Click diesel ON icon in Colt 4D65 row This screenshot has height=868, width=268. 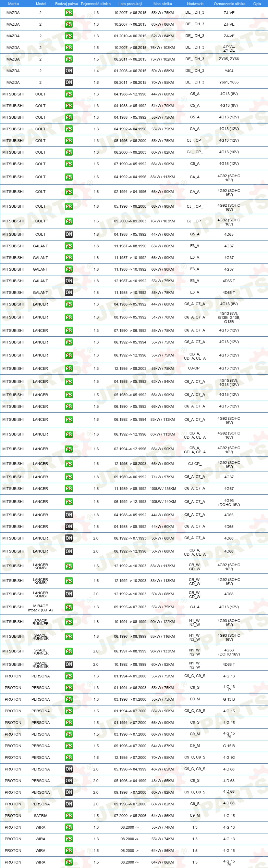point(69,234)
